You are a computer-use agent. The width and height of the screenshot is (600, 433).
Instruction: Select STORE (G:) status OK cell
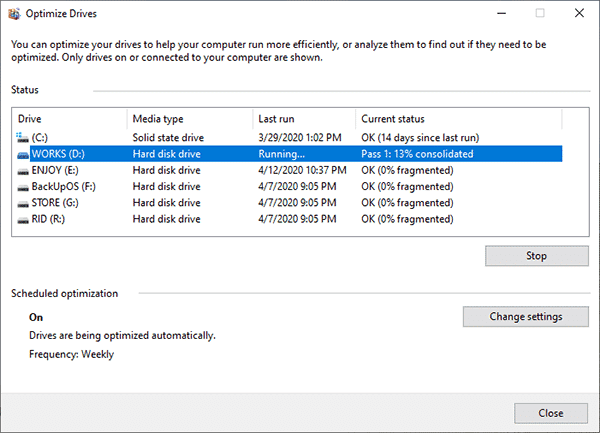point(407,203)
